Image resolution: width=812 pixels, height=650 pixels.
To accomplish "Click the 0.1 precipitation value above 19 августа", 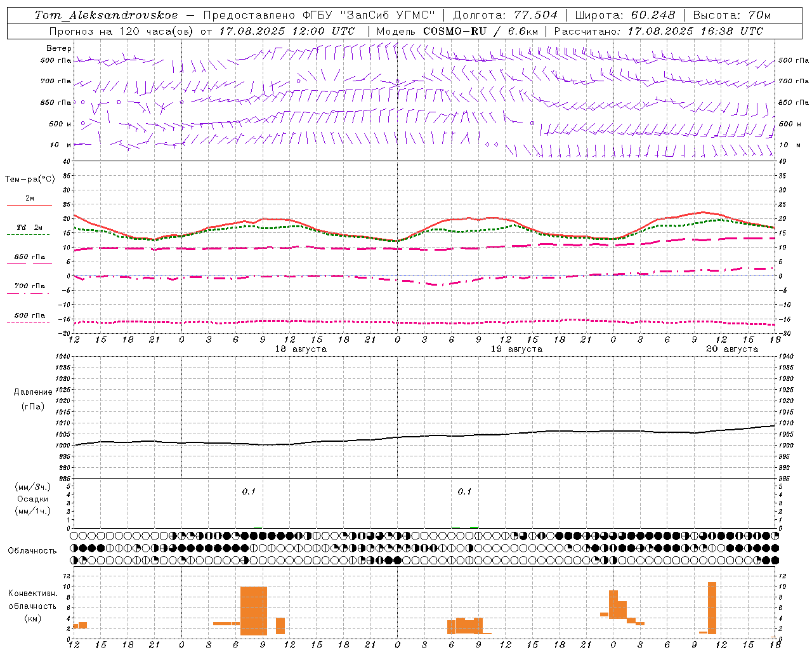I will [x=465, y=492].
